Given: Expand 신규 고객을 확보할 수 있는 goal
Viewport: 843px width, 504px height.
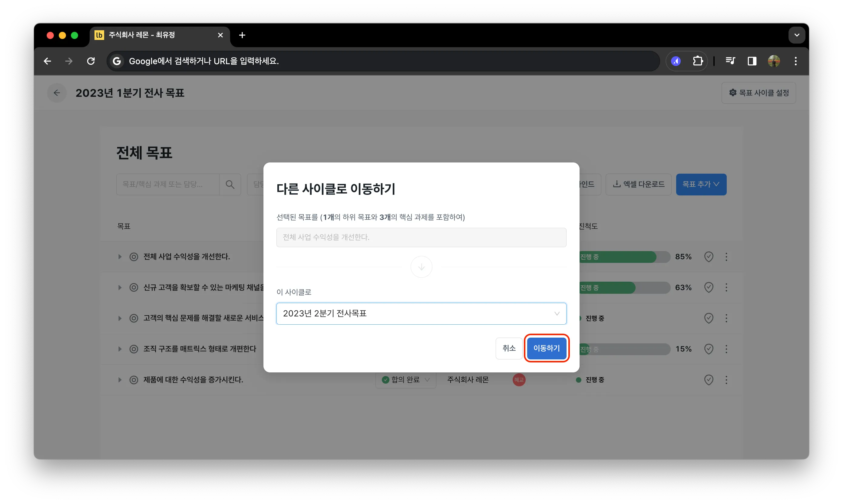Looking at the screenshot, I should pyautogui.click(x=120, y=288).
